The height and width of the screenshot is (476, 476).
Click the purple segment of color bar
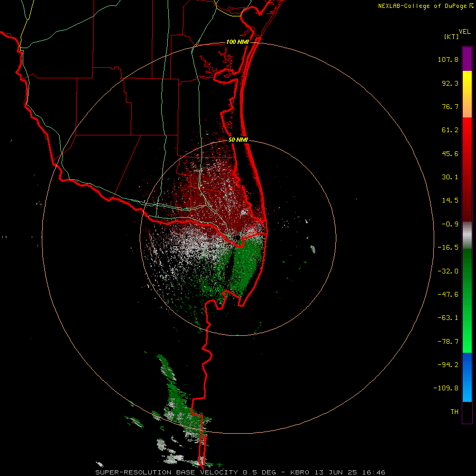pos(467,59)
